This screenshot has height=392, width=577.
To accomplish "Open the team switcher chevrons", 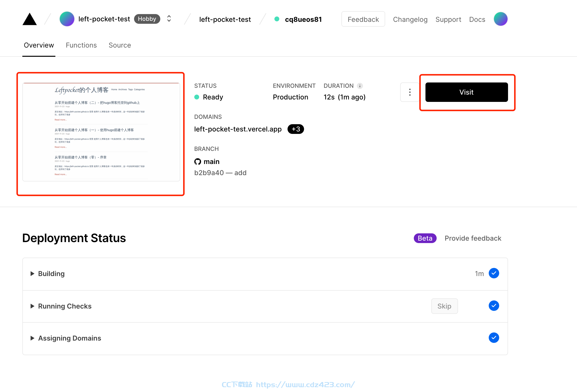I will click(x=169, y=19).
